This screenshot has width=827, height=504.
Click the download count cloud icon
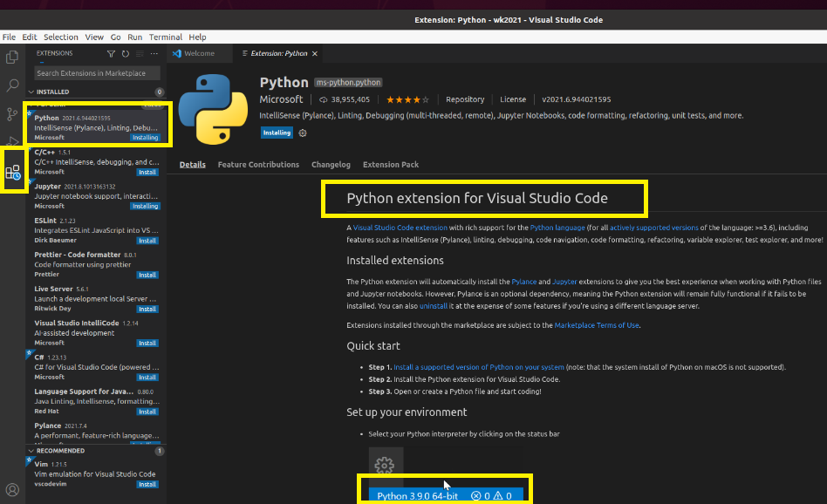324,99
